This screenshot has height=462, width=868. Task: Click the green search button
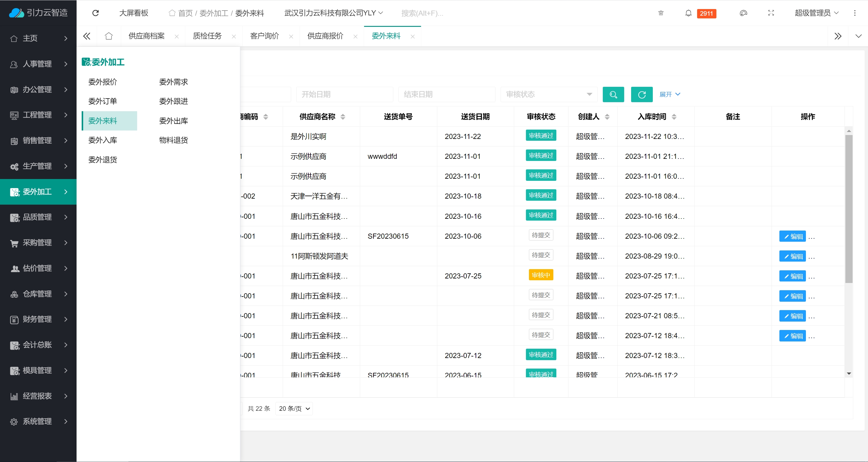[613, 94]
